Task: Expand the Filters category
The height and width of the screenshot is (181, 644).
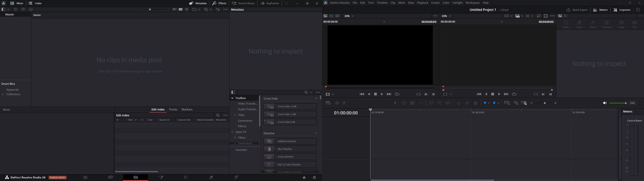Action: (235, 137)
